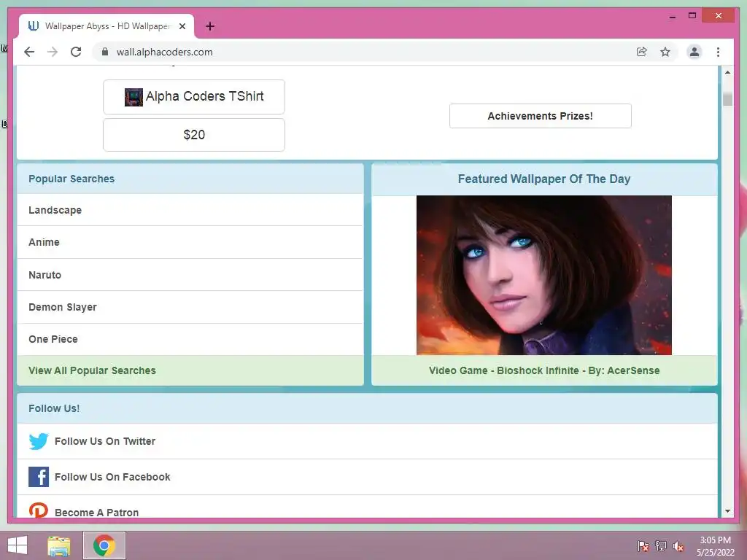Click the page scrollbar down arrow
The width and height of the screenshot is (747, 560).
click(x=727, y=511)
